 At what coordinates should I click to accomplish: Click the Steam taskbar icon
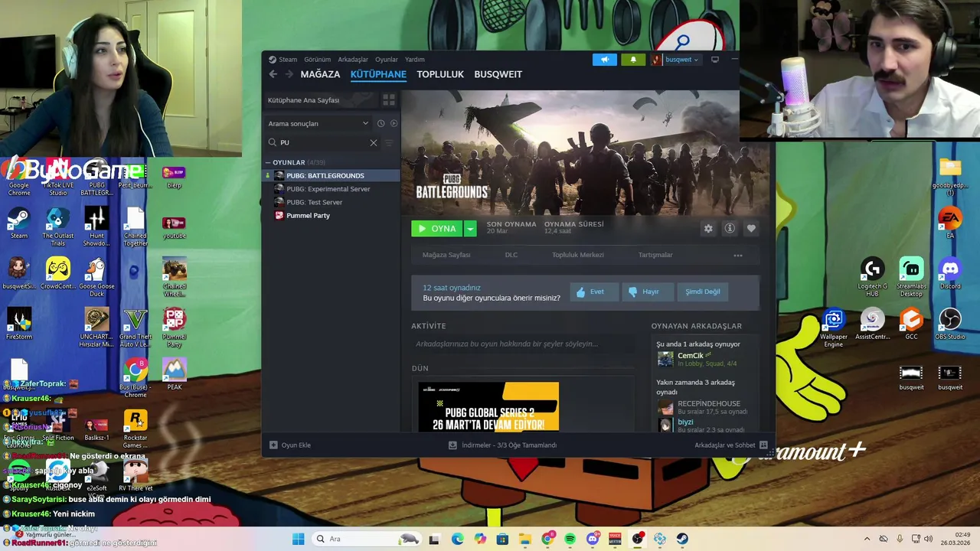click(682, 539)
